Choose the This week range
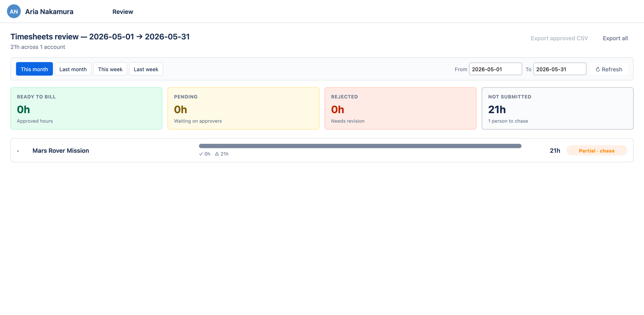Screen dimensions: 644x315 (110, 69)
